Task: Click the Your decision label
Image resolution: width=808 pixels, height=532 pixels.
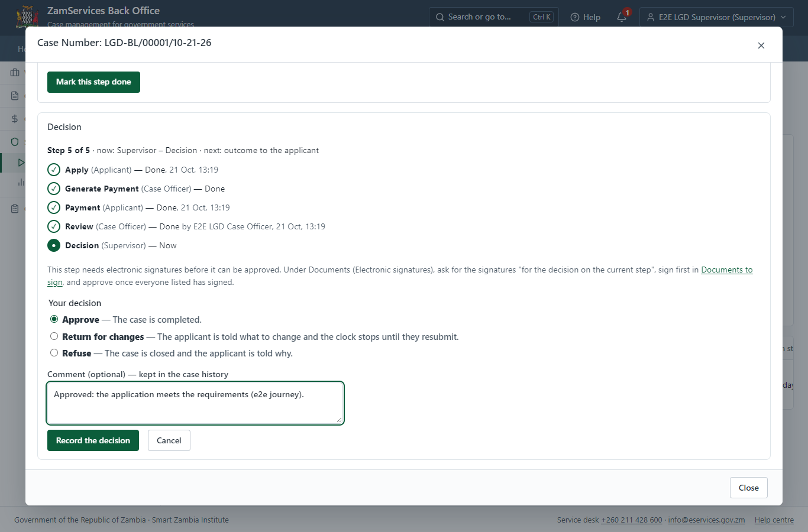Action: (x=75, y=303)
